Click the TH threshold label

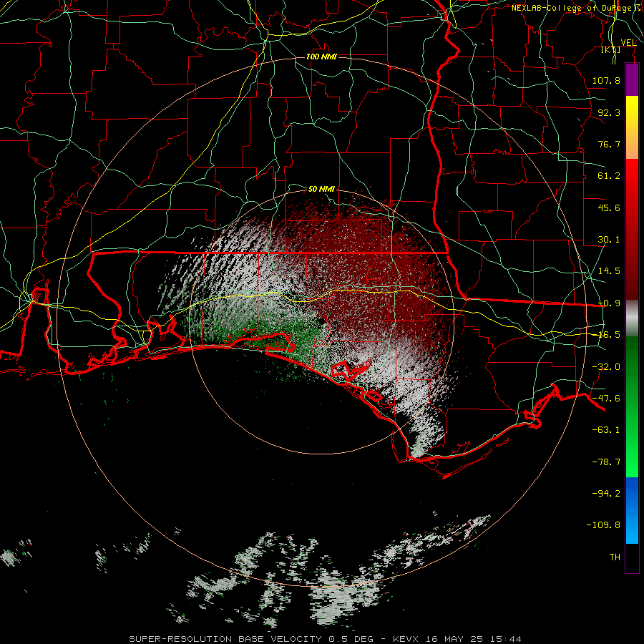point(615,557)
